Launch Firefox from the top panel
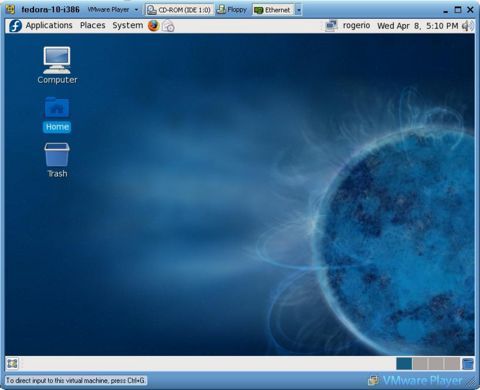This screenshot has width=480, height=390. click(x=154, y=25)
